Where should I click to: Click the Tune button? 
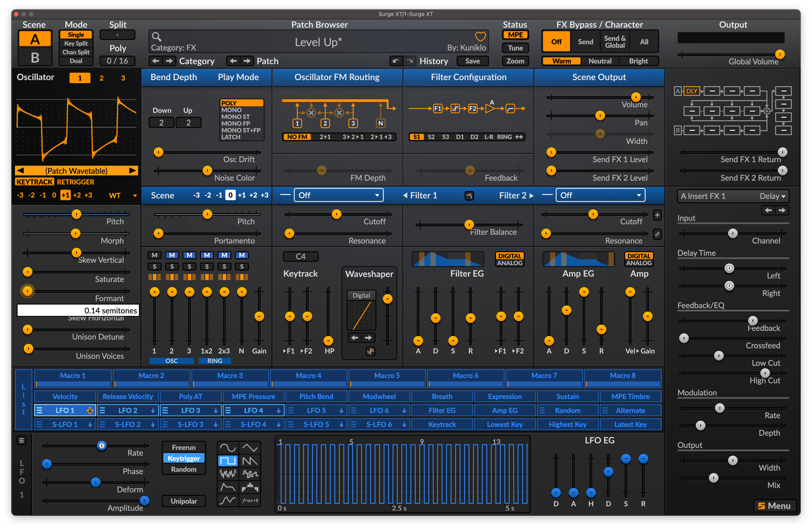pyautogui.click(x=515, y=48)
